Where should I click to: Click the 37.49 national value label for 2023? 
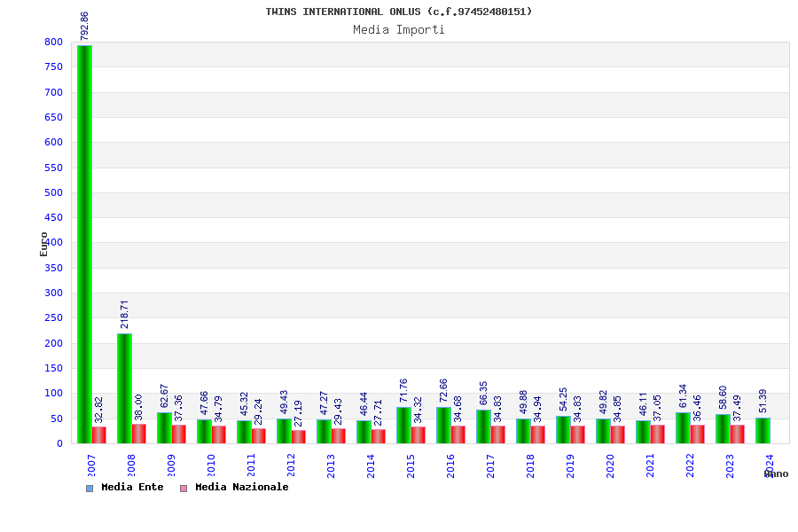coord(738,408)
